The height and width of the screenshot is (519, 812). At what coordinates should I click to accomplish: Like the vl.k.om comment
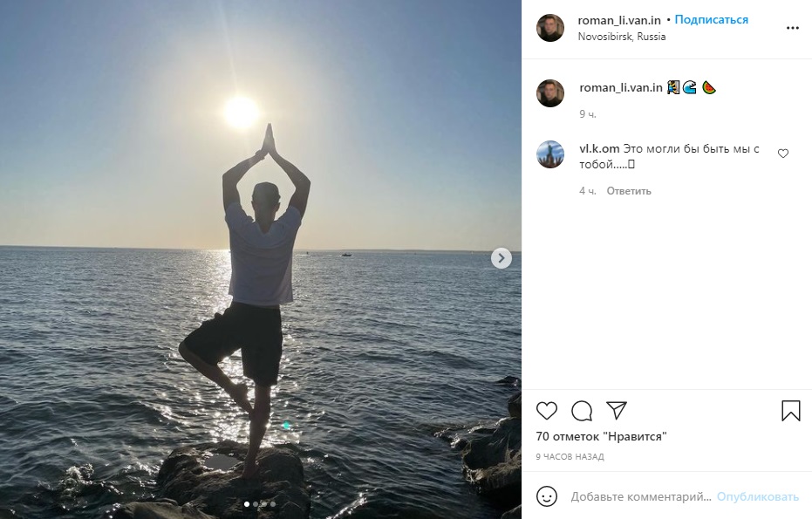coord(782,154)
